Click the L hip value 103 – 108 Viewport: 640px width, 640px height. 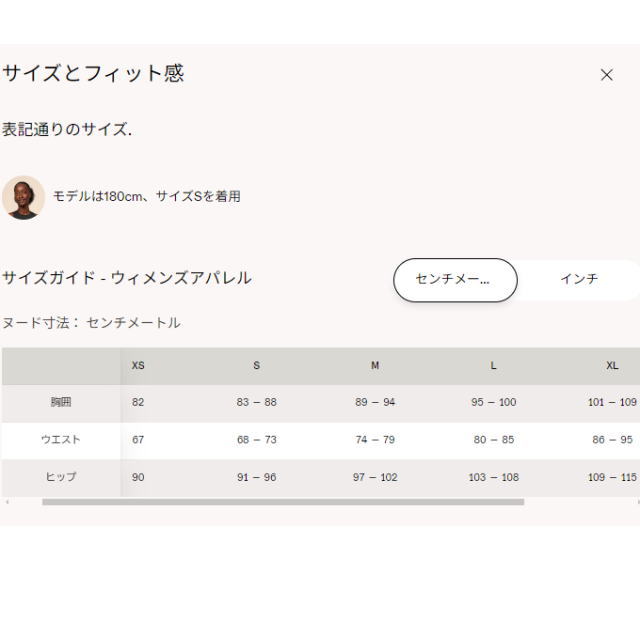click(493, 477)
